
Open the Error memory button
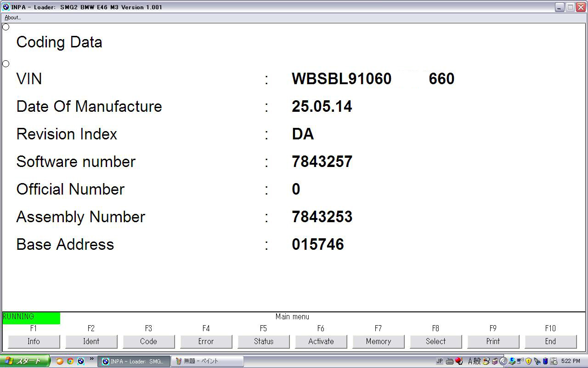[x=206, y=341]
